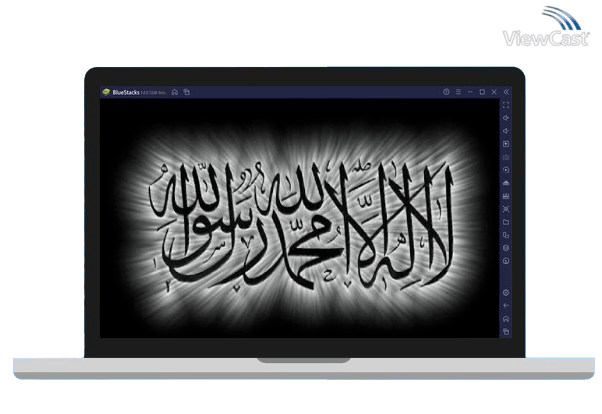Open the multi-instance manager sidebar icon

tap(506, 235)
